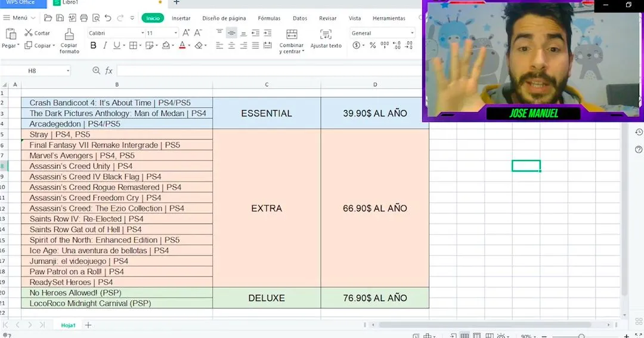Toggle underline formatting
Image resolution: width=644 pixels, height=338 pixels.
click(x=117, y=45)
